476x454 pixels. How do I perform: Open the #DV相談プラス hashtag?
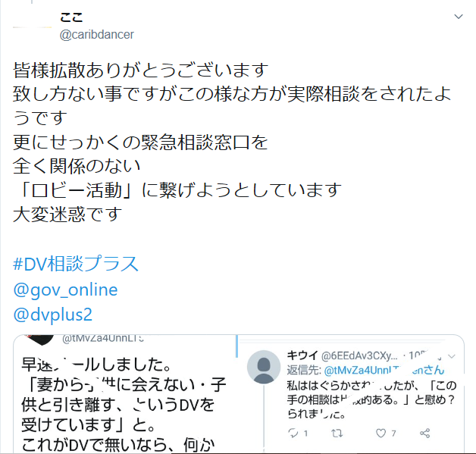[x=76, y=264]
